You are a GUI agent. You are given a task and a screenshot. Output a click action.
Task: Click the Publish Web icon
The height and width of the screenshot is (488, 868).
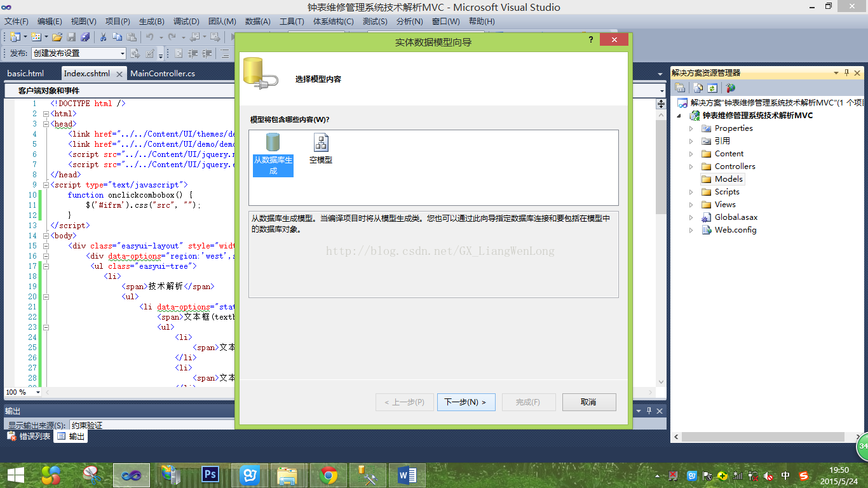point(135,53)
